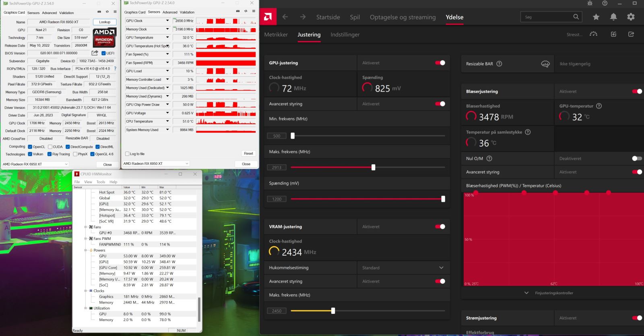Open GPU selector dropdown in GPU-Z Sensors window
644x336 pixels.
pos(156,164)
